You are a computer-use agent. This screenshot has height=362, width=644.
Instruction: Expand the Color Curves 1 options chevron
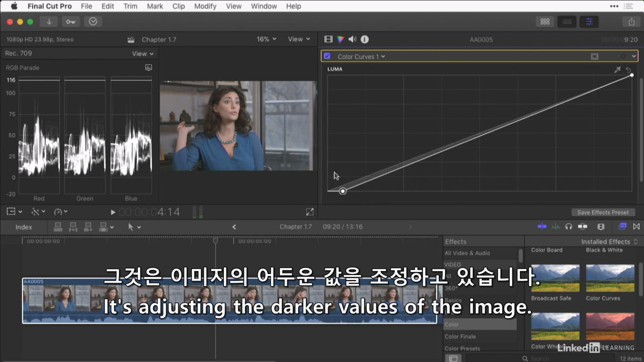pos(634,57)
